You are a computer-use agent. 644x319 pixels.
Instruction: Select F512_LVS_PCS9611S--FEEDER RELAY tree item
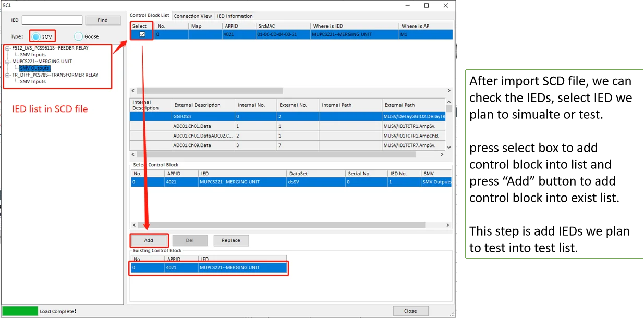coord(50,48)
